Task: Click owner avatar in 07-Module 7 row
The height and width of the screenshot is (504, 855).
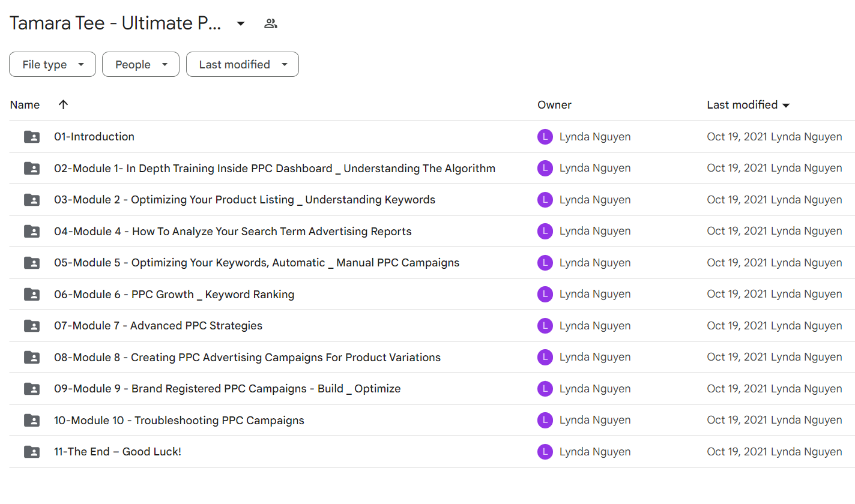Action: click(x=545, y=326)
